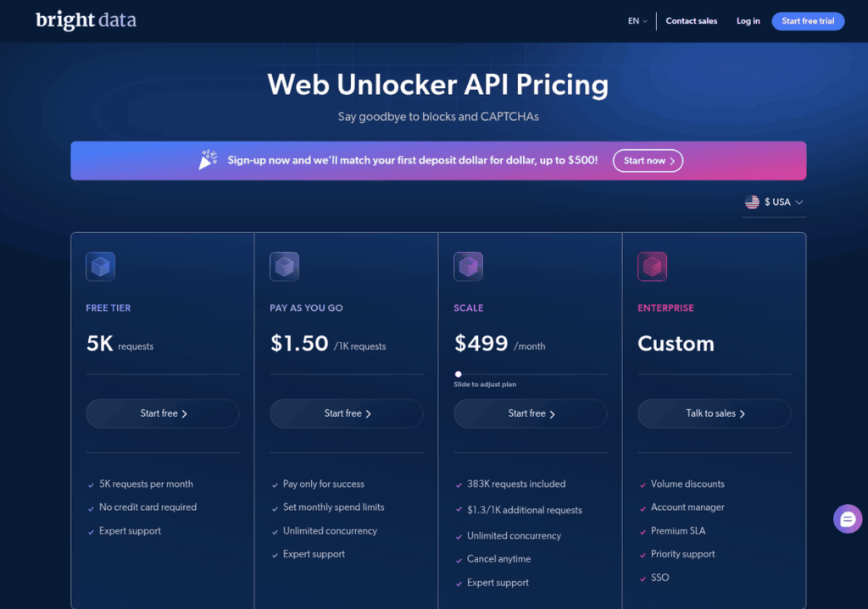
Task: Open Contact sales in the header
Action: click(x=692, y=21)
